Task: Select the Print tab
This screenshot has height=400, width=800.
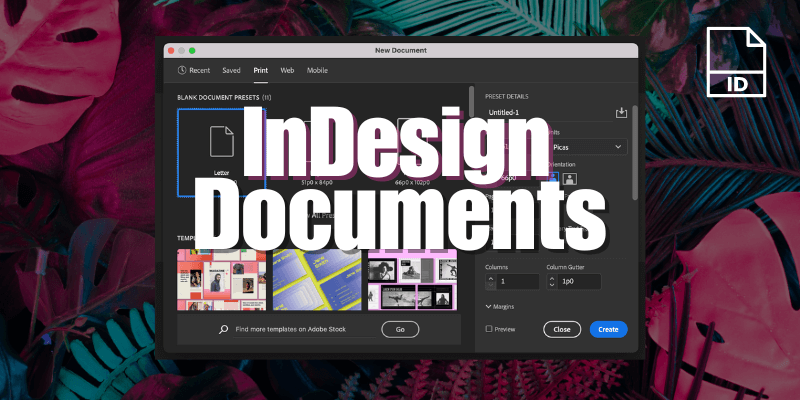Action: point(261,70)
